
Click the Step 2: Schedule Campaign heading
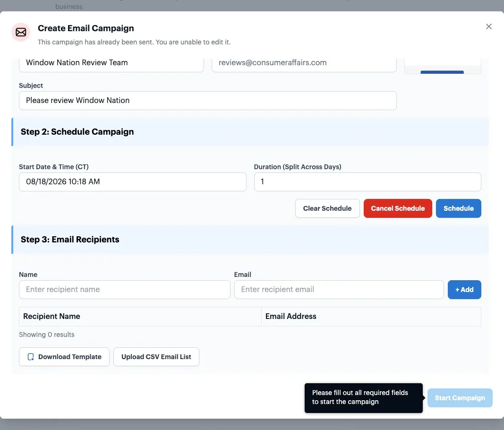77,132
